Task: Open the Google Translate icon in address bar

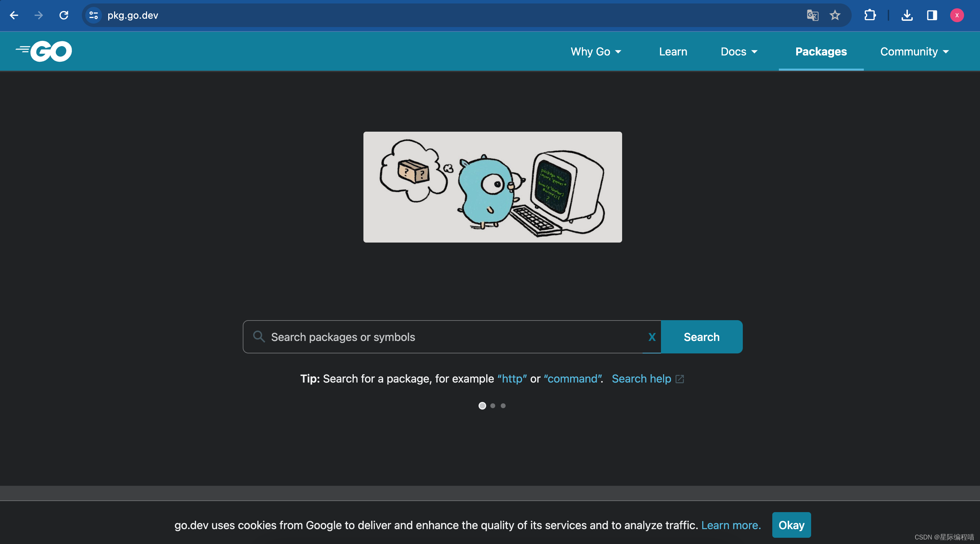Action: [812, 15]
